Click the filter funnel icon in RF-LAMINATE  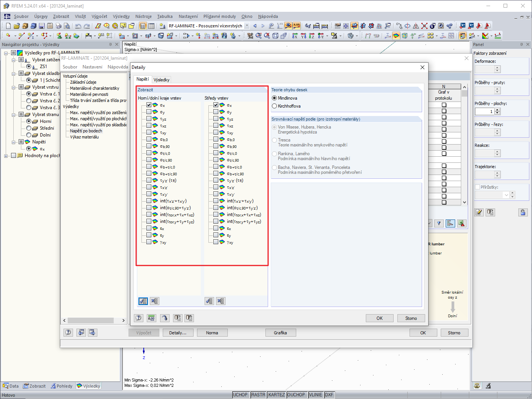(439, 223)
